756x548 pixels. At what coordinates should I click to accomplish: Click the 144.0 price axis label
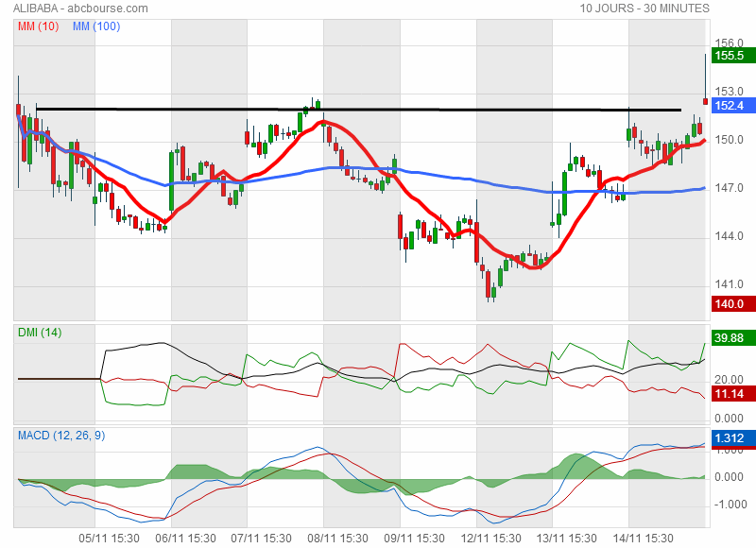pyautogui.click(x=729, y=236)
